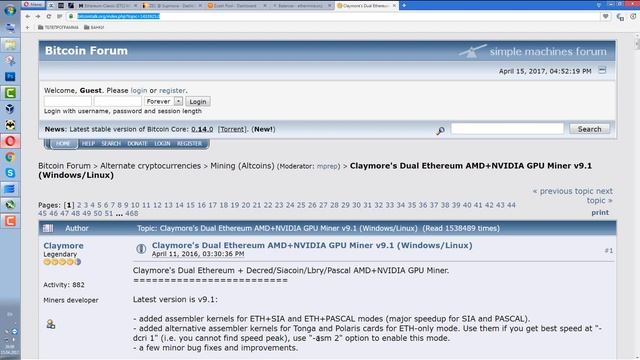The height and width of the screenshot is (360, 640).
Task: Jump to page 51 of topic
Action: 109,213
